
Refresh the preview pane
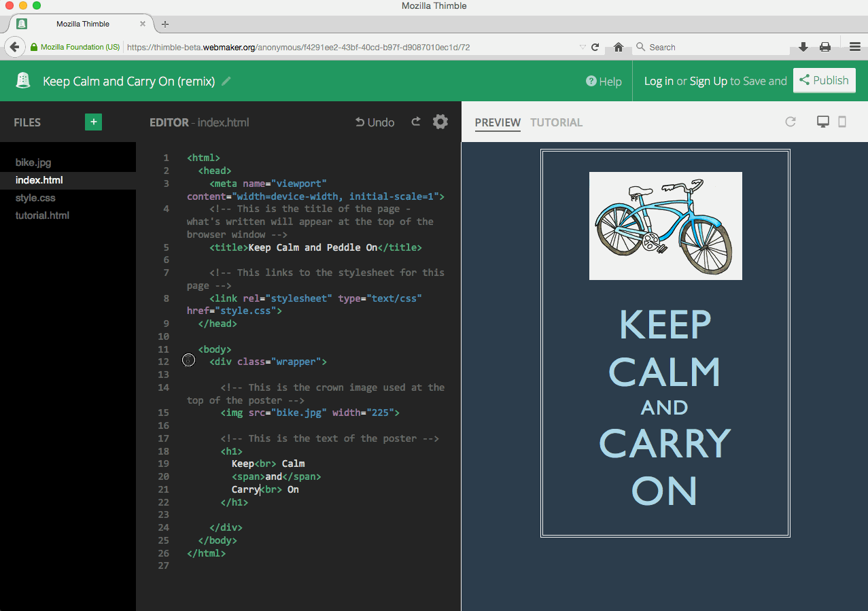pyautogui.click(x=790, y=122)
